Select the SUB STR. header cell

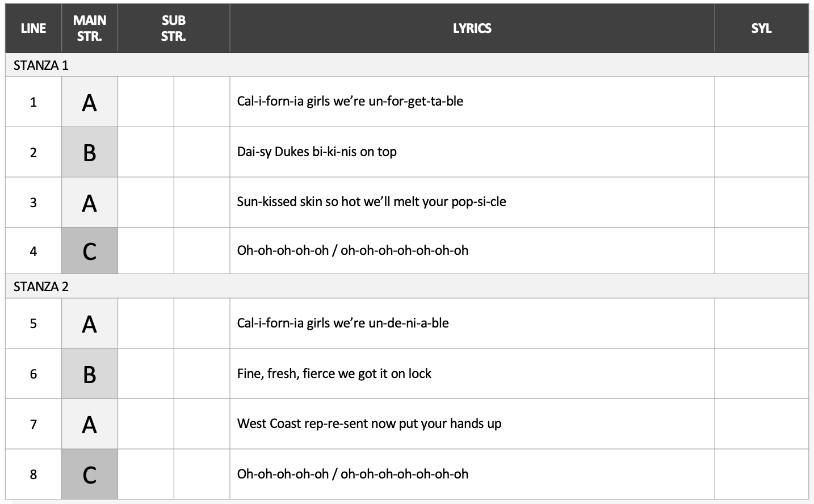point(174,28)
